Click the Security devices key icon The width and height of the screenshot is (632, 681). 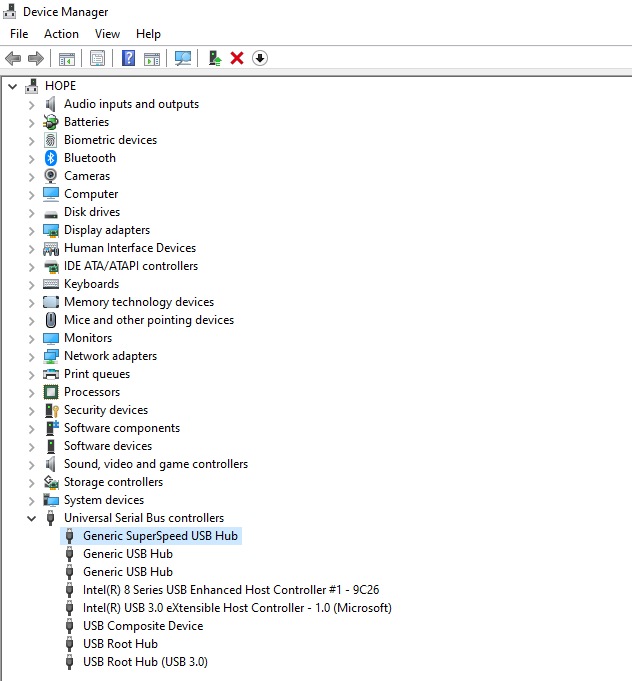52,410
